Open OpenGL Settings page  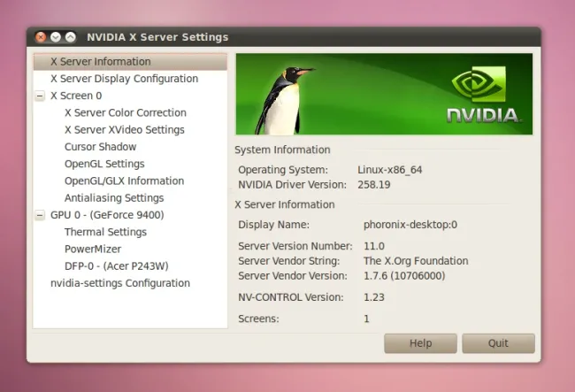click(x=104, y=164)
